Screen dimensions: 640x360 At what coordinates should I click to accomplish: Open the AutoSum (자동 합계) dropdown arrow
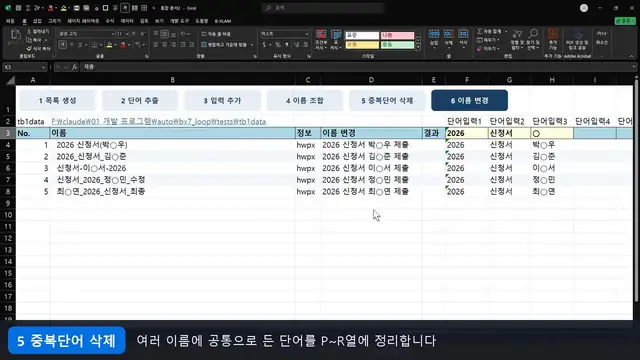506,31
